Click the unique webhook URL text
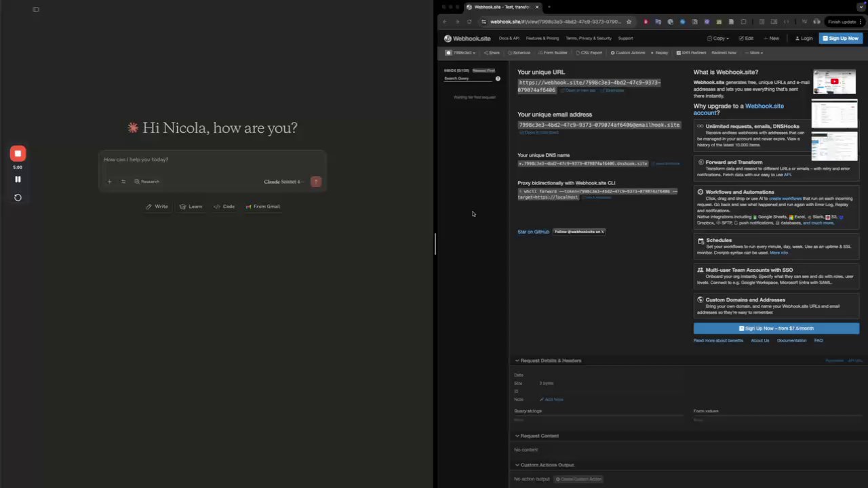The image size is (868, 488). click(589, 86)
